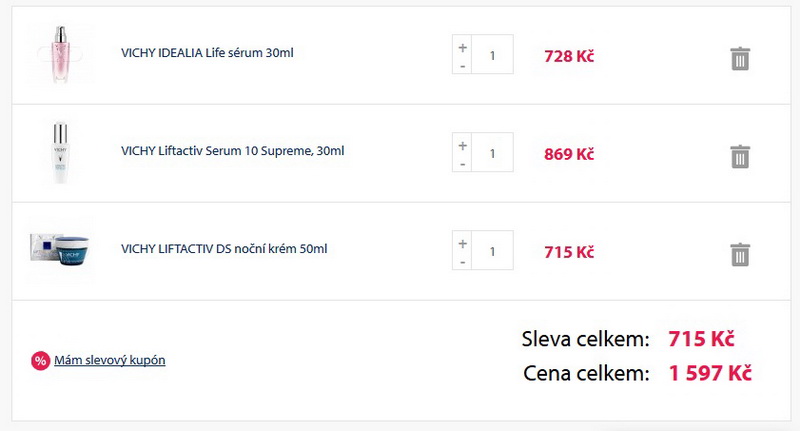800x431 pixels.
Task: Focus quantity field for IDEALIA Life sérum
Action: (492, 55)
